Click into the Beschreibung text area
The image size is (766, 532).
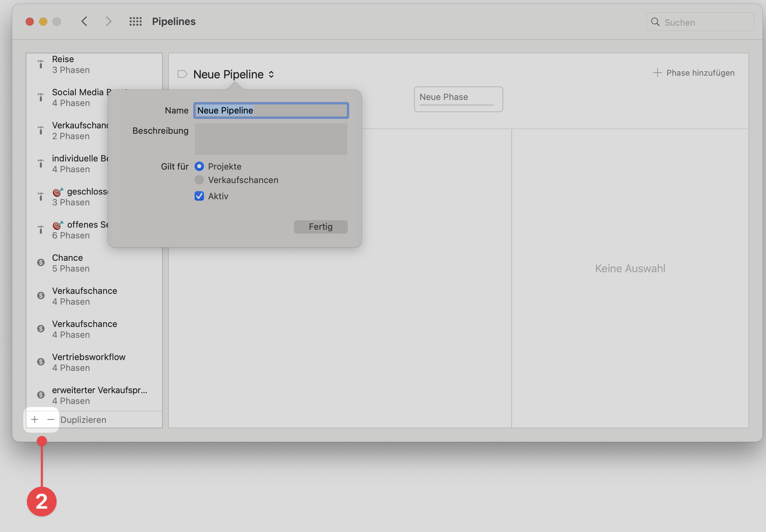[x=271, y=139]
